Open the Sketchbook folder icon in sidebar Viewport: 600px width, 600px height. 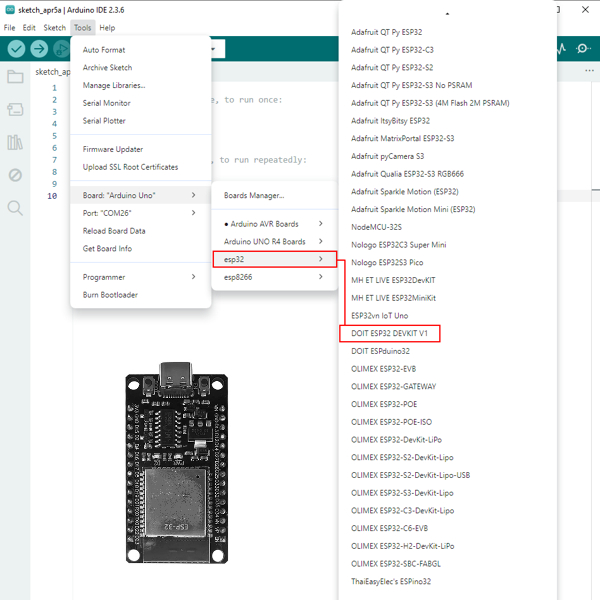[x=15, y=77]
